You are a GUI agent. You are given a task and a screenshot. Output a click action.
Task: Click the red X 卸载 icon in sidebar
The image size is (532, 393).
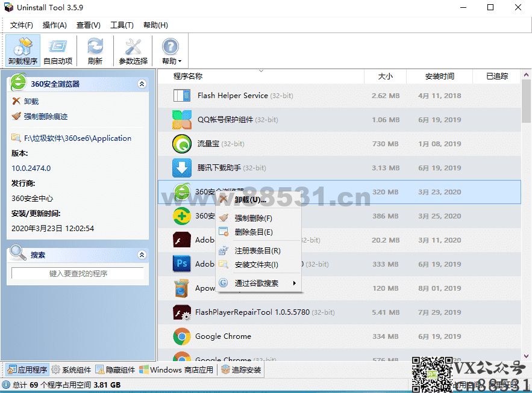click(x=16, y=101)
